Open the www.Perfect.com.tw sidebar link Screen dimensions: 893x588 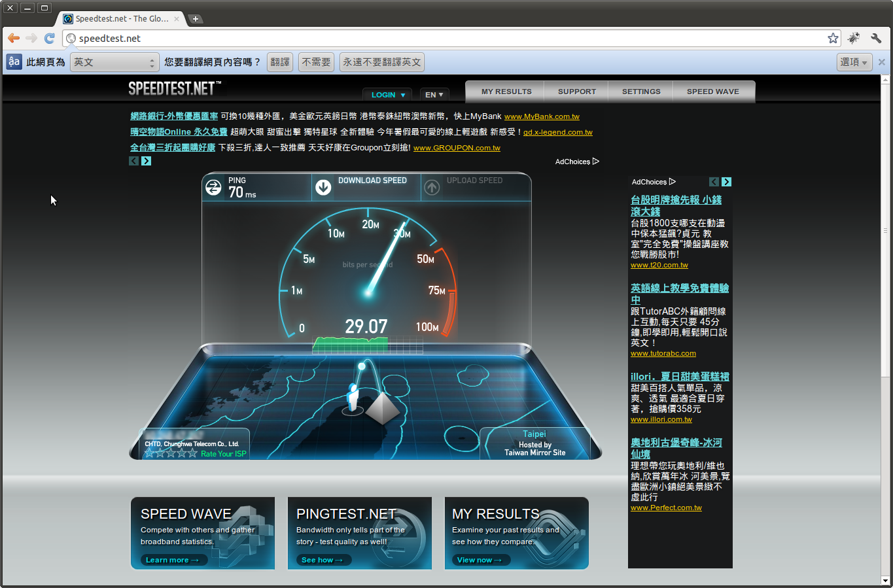[x=666, y=508]
